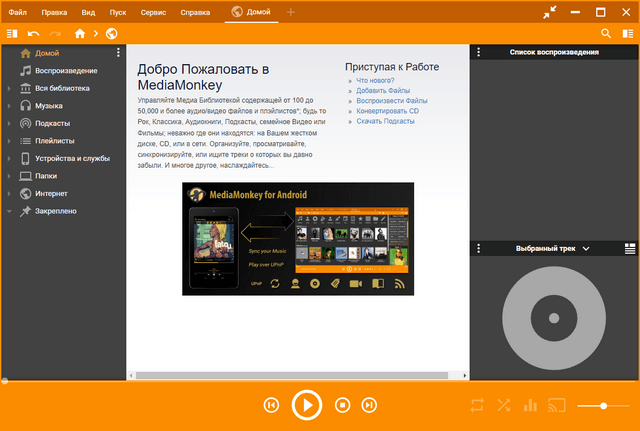Expand the Плейлисты tree node
640x431 pixels.
coord(9,141)
